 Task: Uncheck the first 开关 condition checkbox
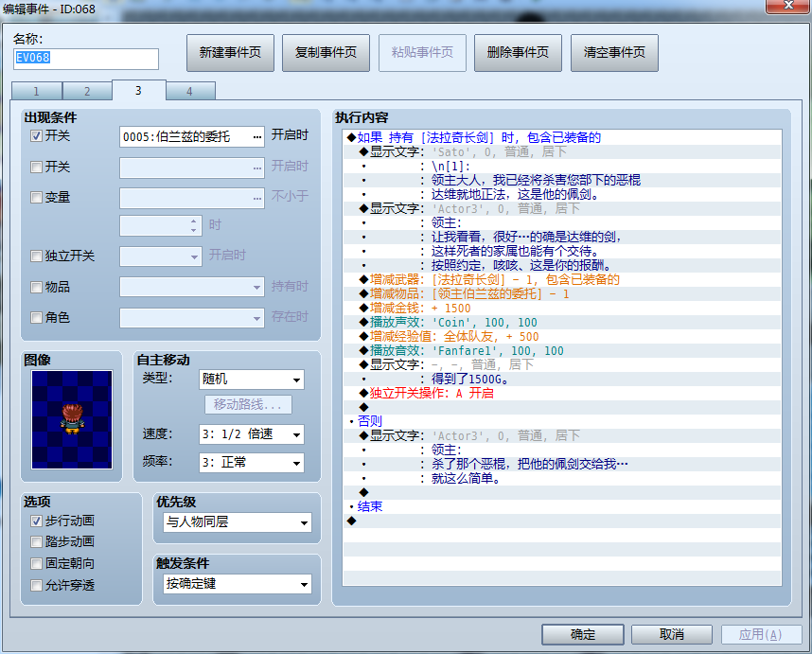click(x=36, y=136)
